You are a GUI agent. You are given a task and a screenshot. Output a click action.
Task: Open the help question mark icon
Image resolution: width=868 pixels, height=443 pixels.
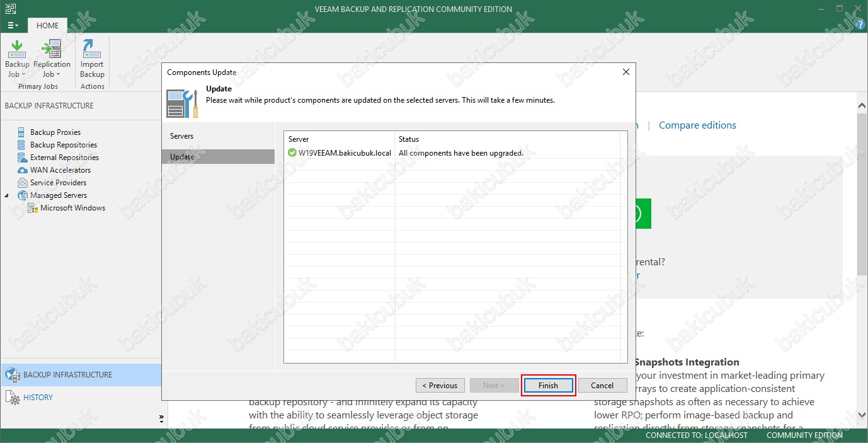860,25
